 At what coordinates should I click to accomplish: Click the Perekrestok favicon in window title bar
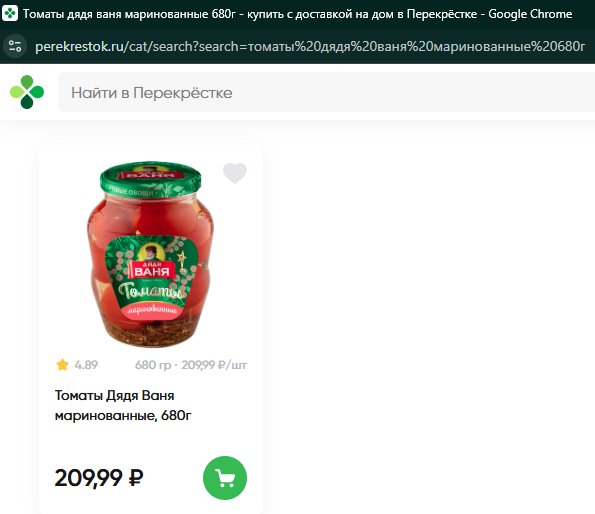pos(10,13)
